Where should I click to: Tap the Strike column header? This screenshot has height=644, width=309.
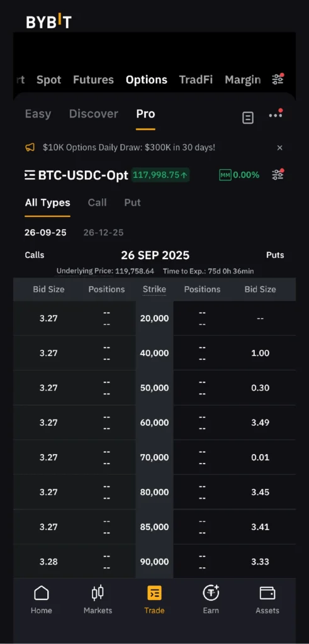point(155,289)
